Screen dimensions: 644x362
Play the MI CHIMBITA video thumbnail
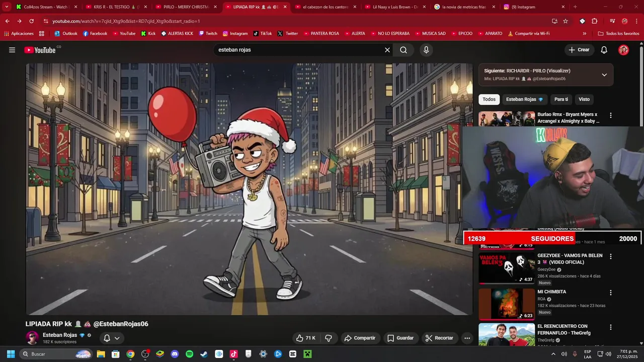[507, 304]
